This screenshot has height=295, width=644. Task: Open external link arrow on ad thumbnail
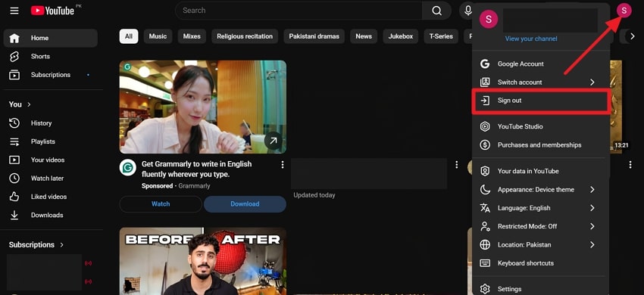coord(273,141)
